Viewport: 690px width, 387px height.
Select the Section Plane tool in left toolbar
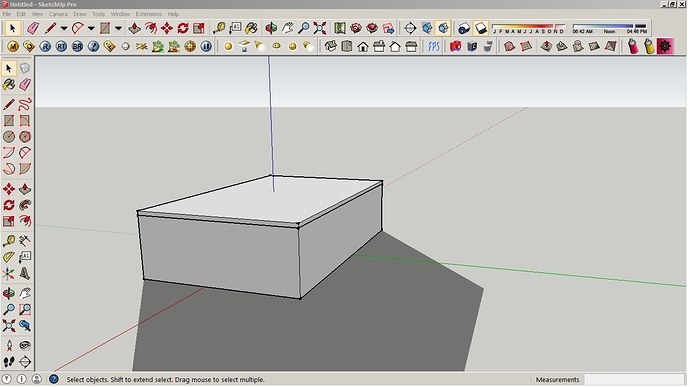pyautogui.click(x=25, y=362)
